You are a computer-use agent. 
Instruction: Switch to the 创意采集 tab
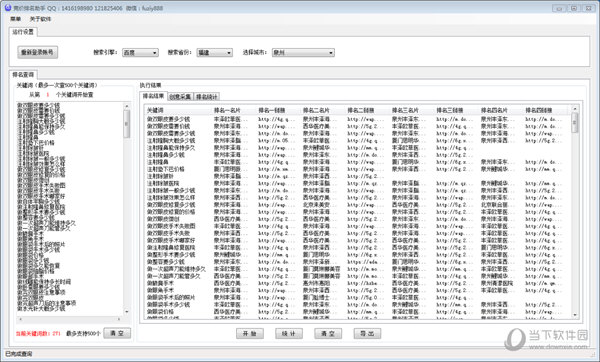pyautogui.click(x=180, y=97)
